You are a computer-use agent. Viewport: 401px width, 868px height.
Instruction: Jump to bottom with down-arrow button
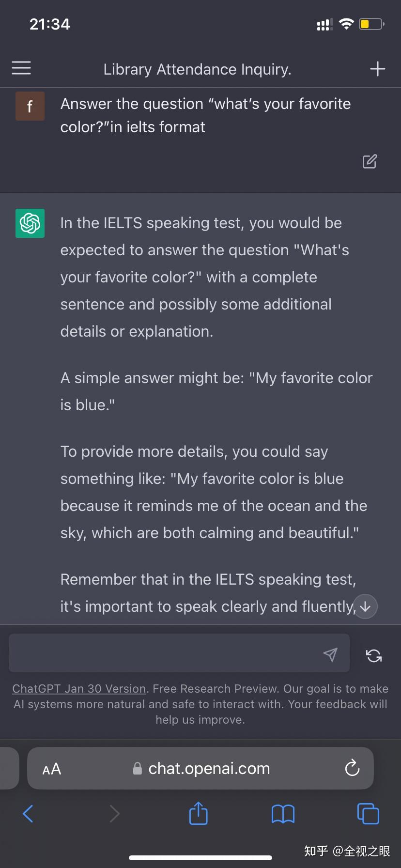tap(365, 606)
